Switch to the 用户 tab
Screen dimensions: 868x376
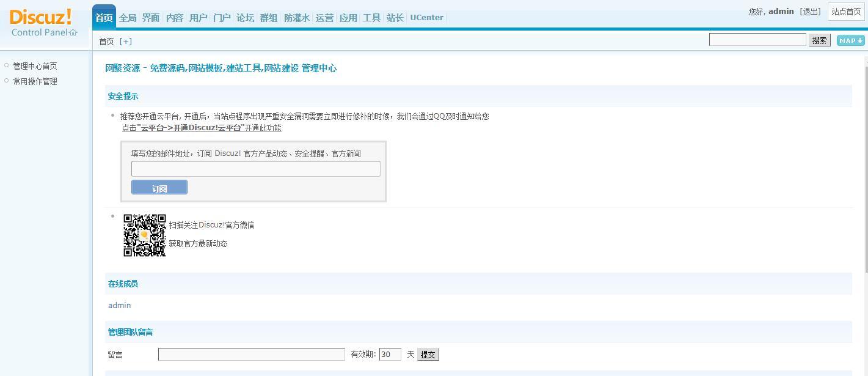click(x=198, y=18)
